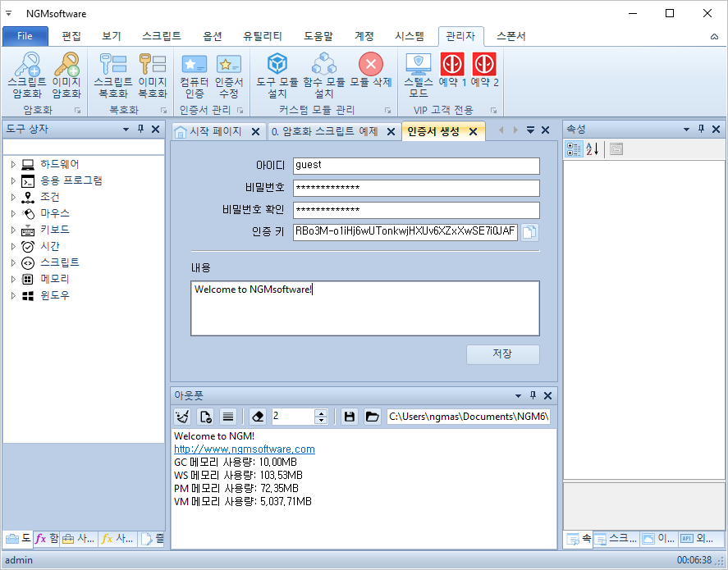This screenshot has width=728, height=570.
Task: Close the 인증서 생성 tab
Action: (473, 132)
